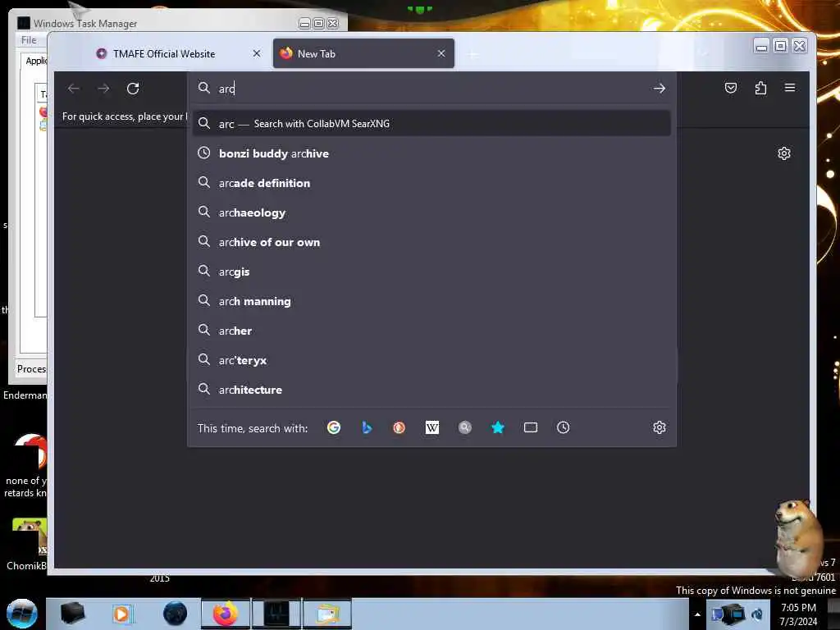This screenshot has width=840, height=630.
Task: Reload the current page
Action: tap(133, 89)
